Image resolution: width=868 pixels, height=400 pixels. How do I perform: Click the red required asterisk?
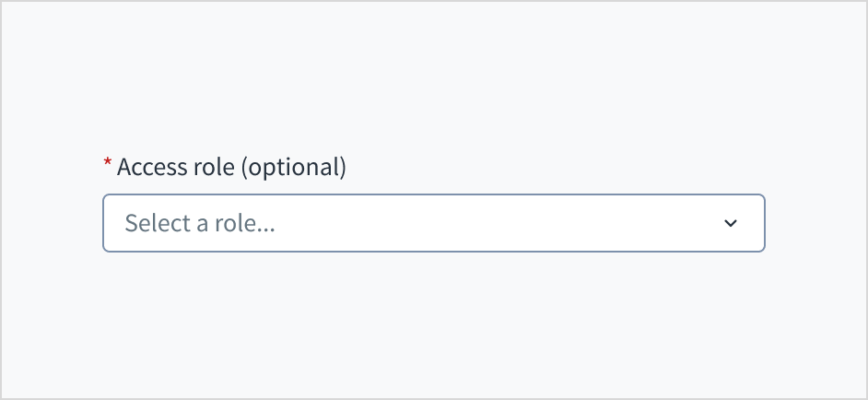108,165
